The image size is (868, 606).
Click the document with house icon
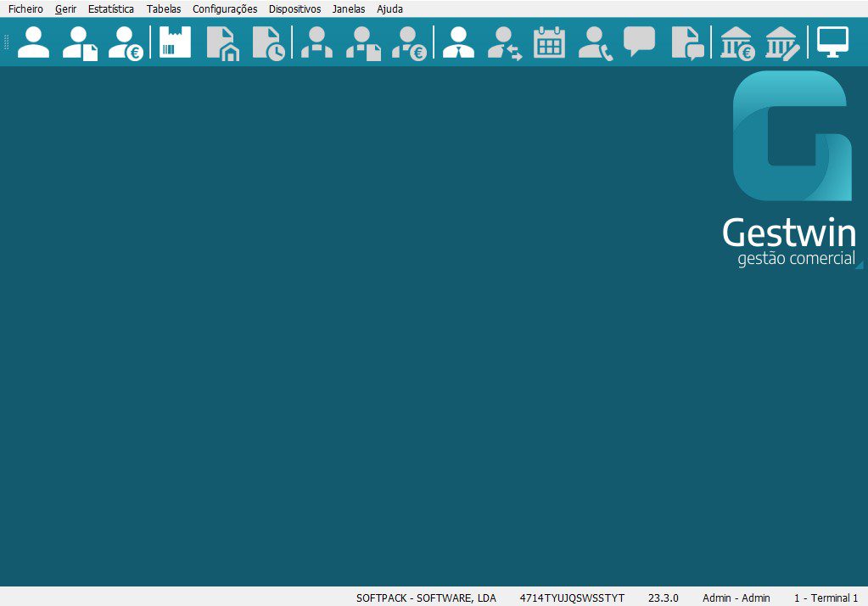222,43
